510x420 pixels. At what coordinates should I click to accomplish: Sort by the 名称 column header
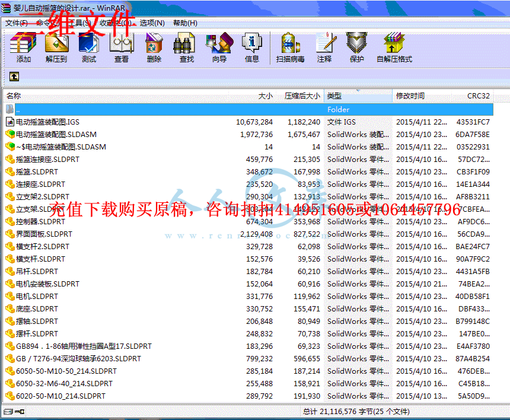point(116,96)
